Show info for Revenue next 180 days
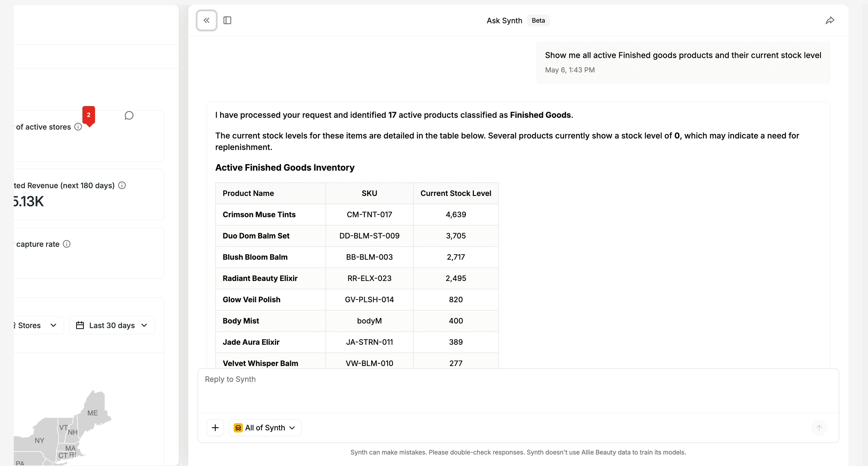 coord(122,186)
